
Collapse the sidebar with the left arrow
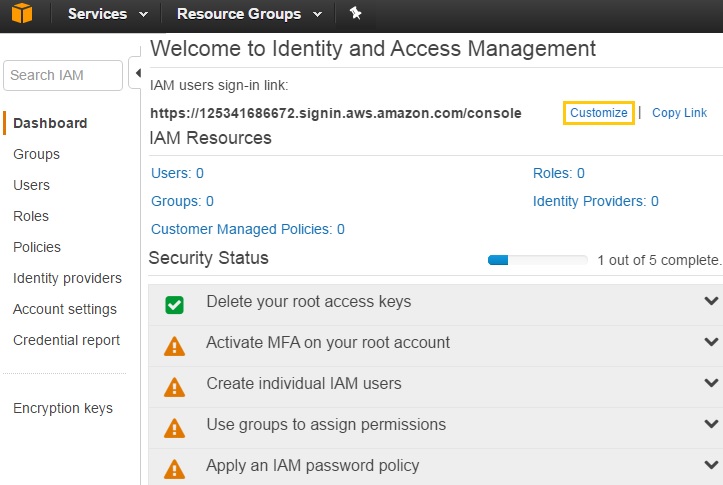pyautogui.click(x=137, y=73)
